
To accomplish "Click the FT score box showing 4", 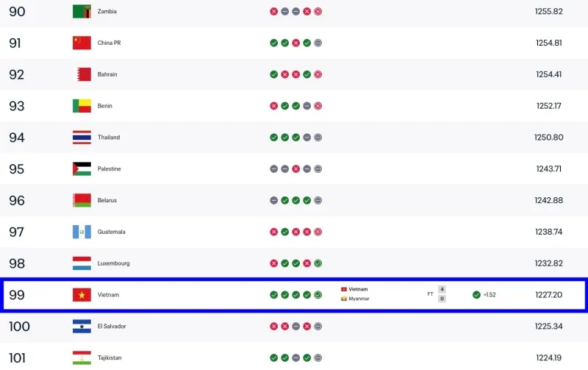I will coord(442,289).
